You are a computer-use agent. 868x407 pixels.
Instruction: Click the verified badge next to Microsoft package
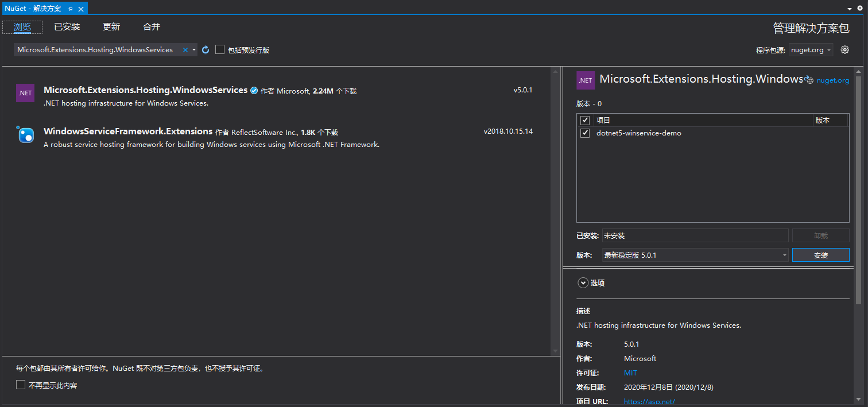[254, 90]
